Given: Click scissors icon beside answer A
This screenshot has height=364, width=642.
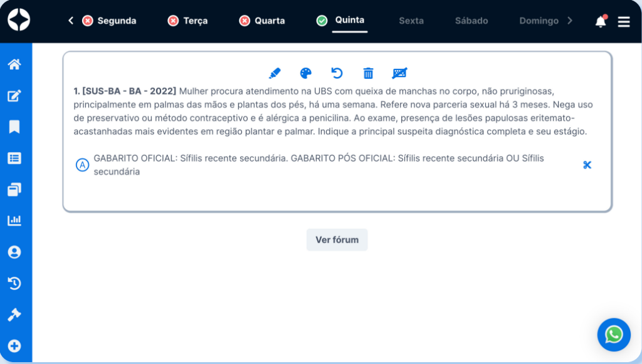Looking at the screenshot, I should click(x=587, y=165).
